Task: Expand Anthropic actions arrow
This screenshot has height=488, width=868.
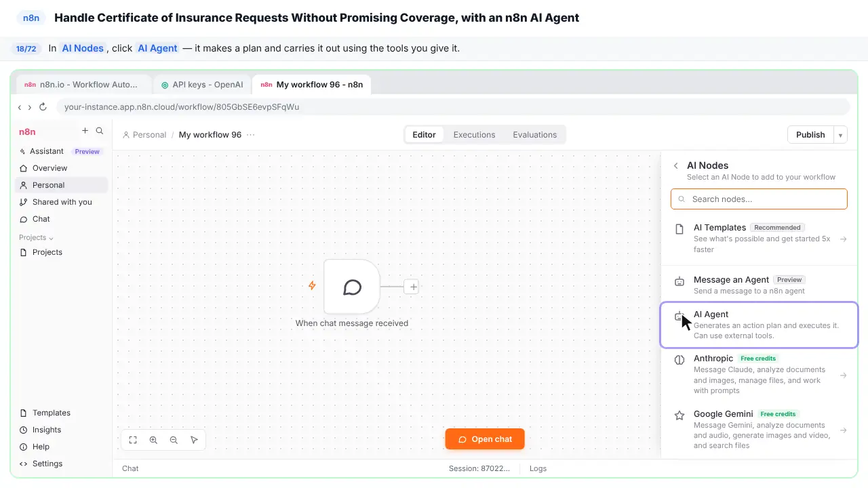Action: click(x=843, y=375)
